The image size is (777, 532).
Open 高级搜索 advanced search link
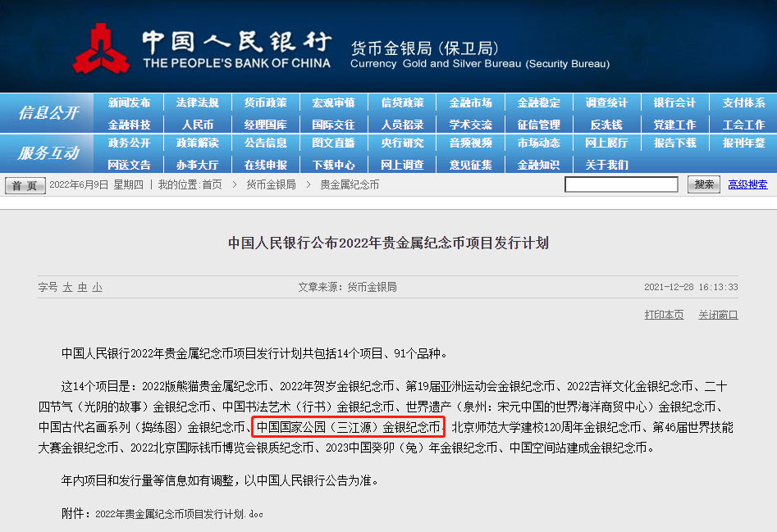click(x=747, y=184)
